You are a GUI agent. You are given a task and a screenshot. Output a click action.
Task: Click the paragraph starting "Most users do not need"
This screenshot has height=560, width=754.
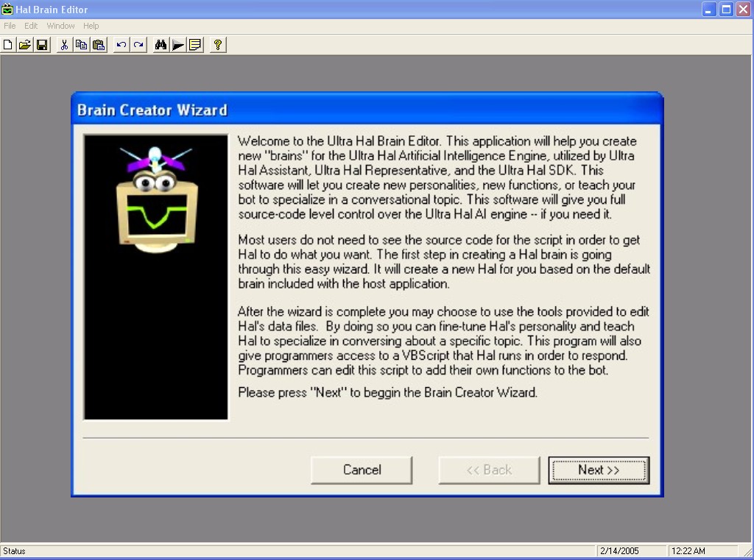tap(444, 261)
